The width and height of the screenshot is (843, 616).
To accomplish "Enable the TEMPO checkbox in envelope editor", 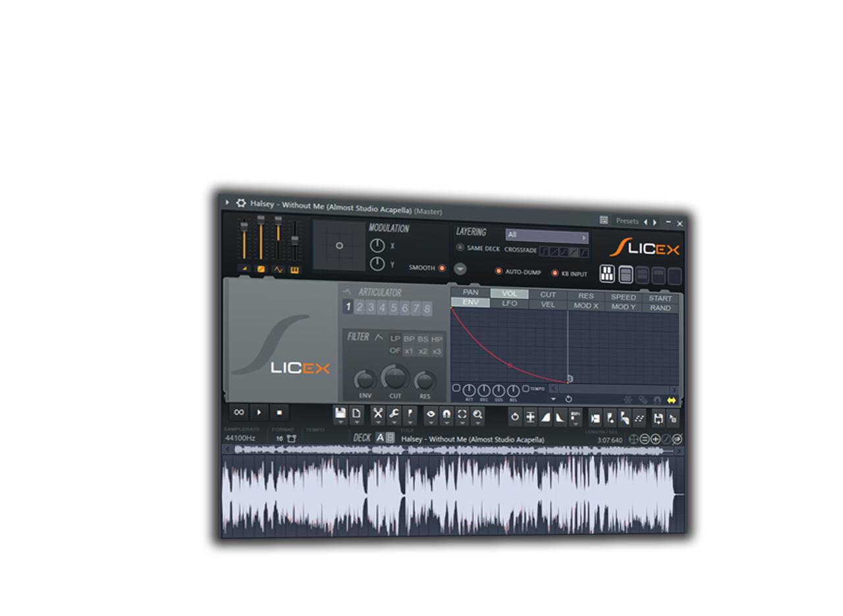I will 526,388.
